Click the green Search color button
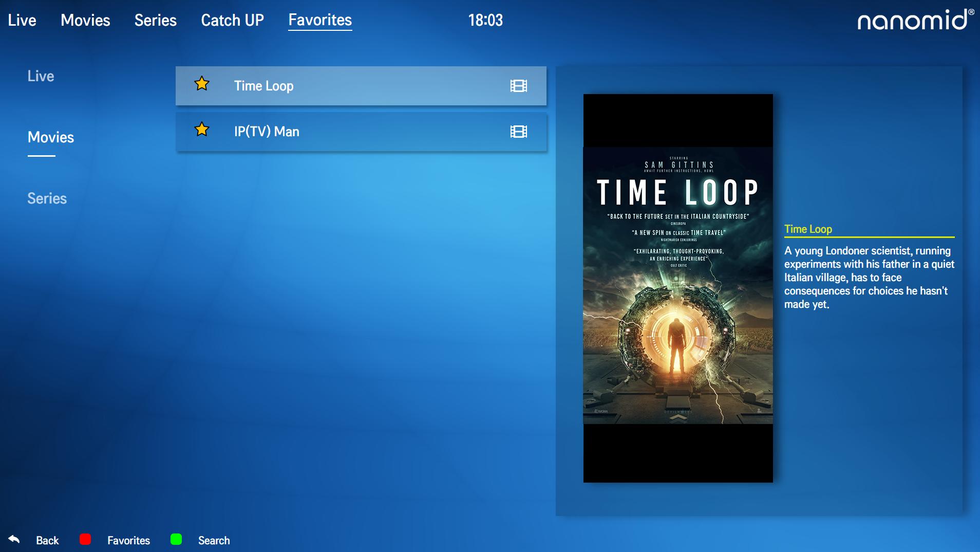 (176, 539)
